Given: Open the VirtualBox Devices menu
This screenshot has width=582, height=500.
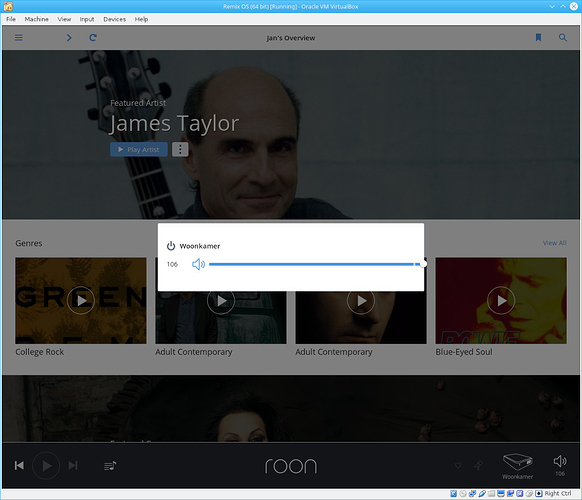Looking at the screenshot, I should click(114, 19).
